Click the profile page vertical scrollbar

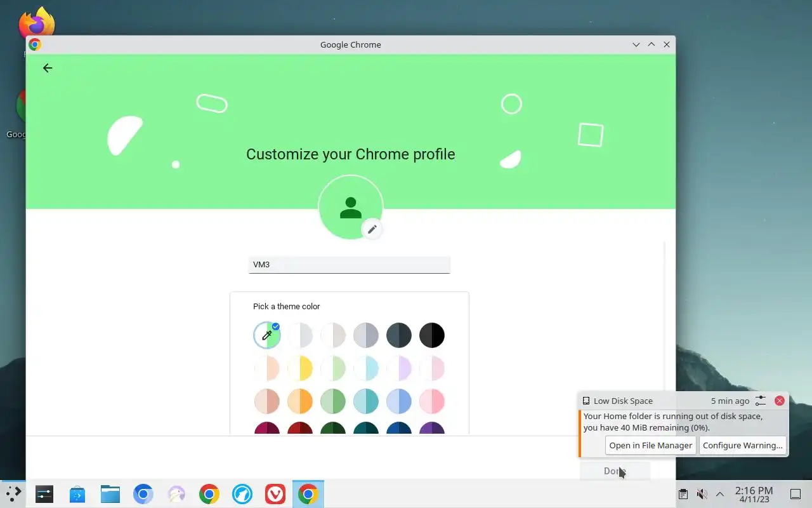click(x=664, y=317)
